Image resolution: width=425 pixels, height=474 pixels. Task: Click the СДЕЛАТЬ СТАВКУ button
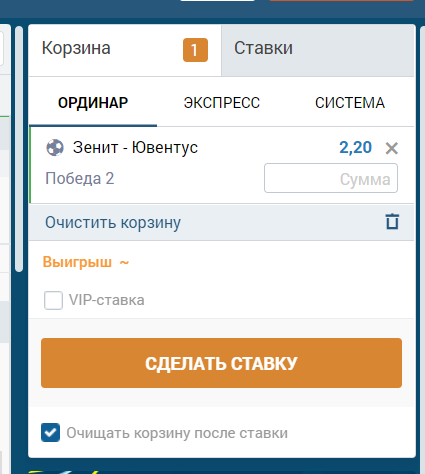[x=221, y=363]
